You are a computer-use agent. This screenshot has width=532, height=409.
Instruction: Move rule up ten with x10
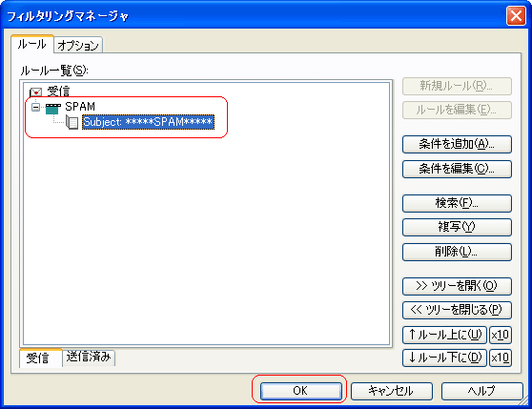tap(501, 335)
